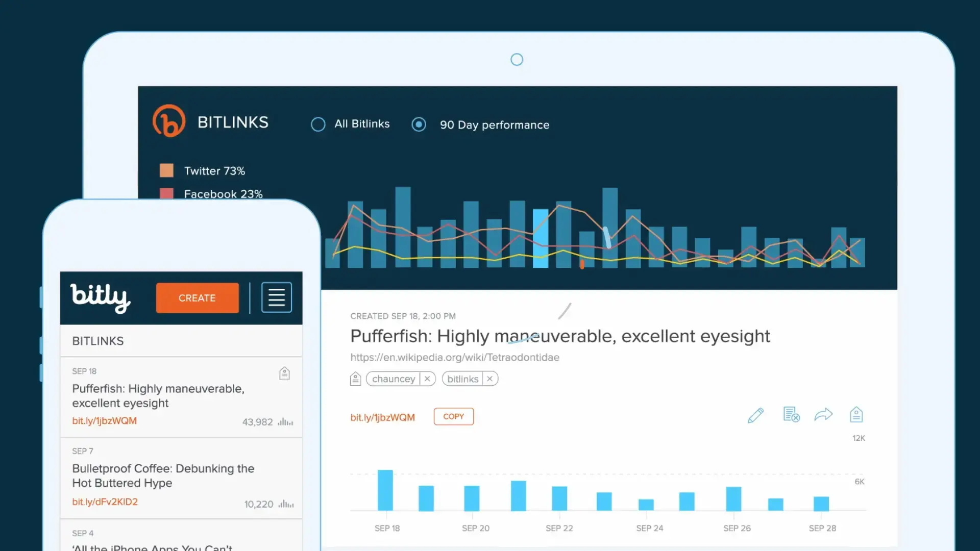Viewport: 980px width, 551px height.
Task: Click the share arrow icon
Action: (x=823, y=414)
